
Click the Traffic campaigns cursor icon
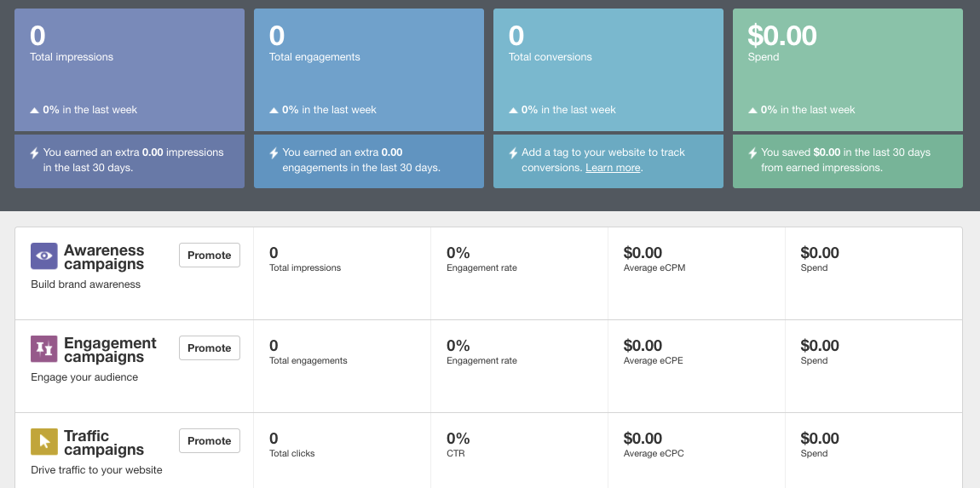44,442
